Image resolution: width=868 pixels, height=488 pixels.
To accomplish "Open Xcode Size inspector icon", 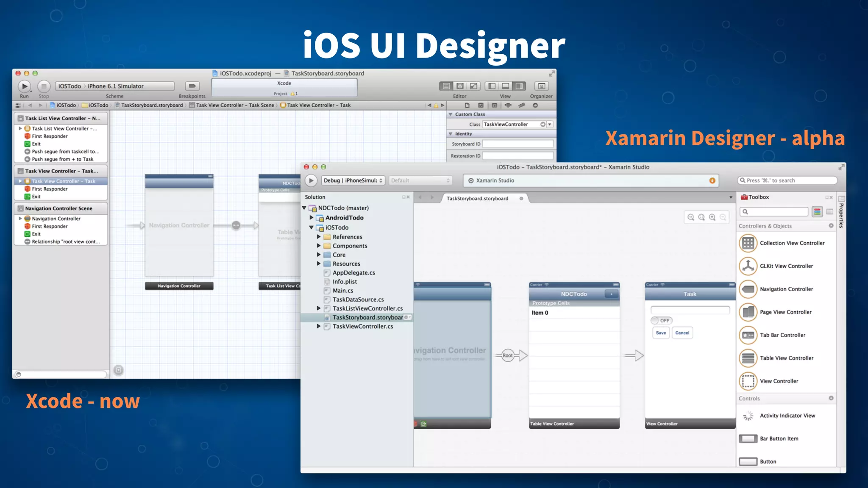I will pos(522,105).
